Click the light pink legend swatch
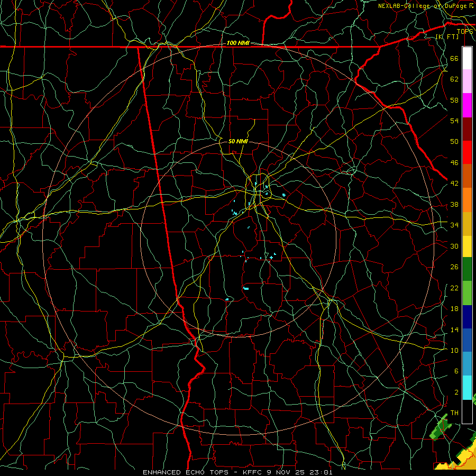Viewport: 476px width, 476px height. pyautogui.click(x=467, y=81)
